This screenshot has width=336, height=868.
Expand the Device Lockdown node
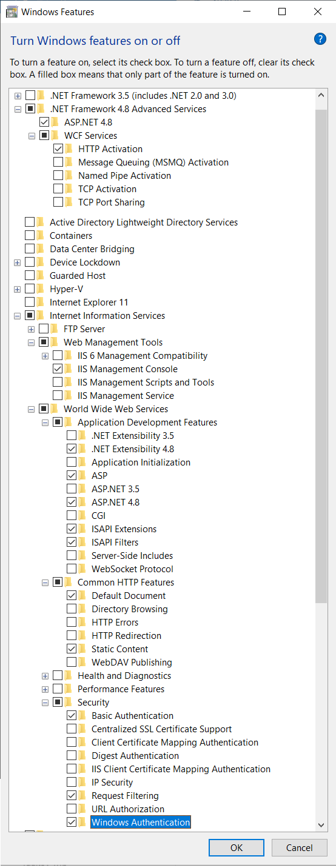pyautogui.click(x=18, y=262)
